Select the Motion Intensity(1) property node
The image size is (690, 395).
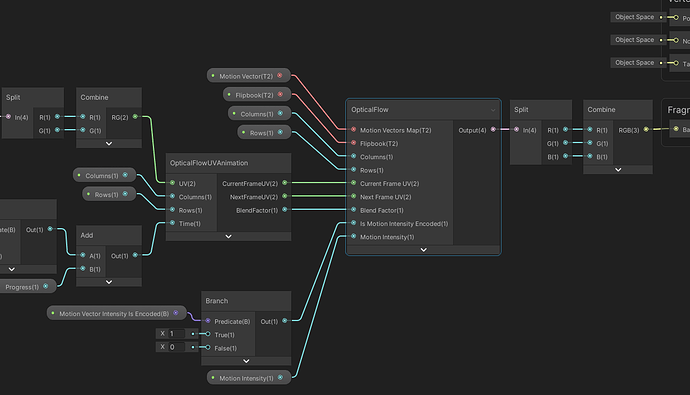tap(249, 378)
